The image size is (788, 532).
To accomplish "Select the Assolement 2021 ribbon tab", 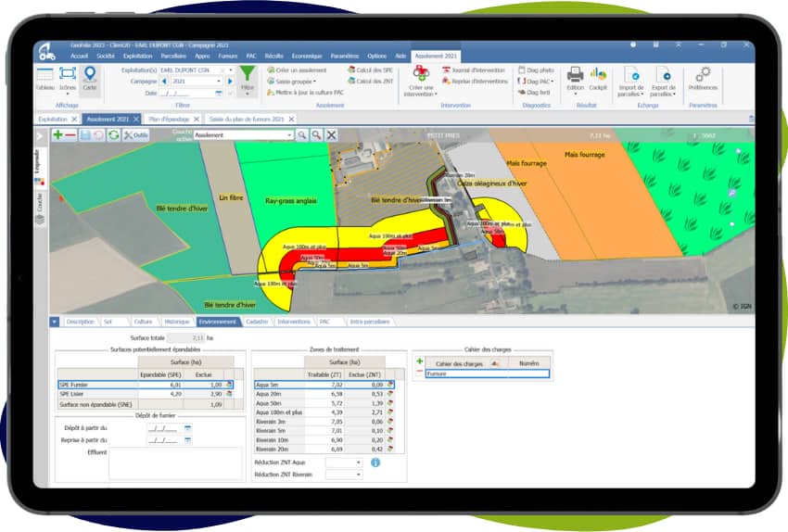I will click(x=436, y=56).
